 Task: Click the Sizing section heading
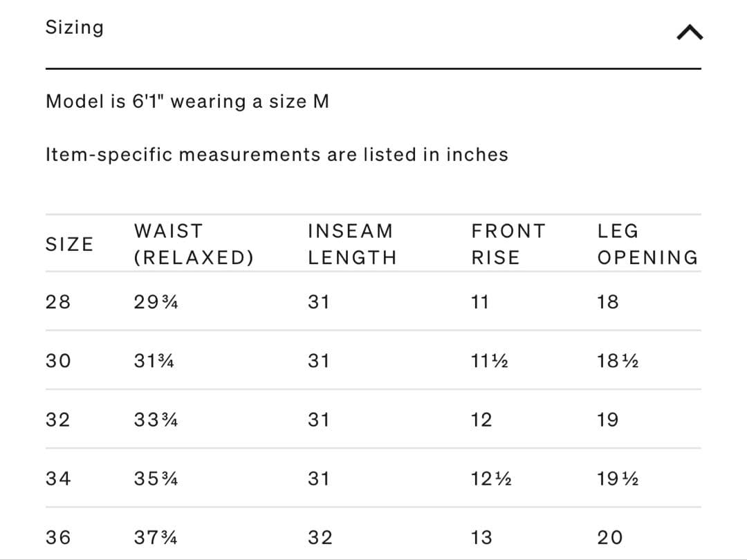[75, 28]
